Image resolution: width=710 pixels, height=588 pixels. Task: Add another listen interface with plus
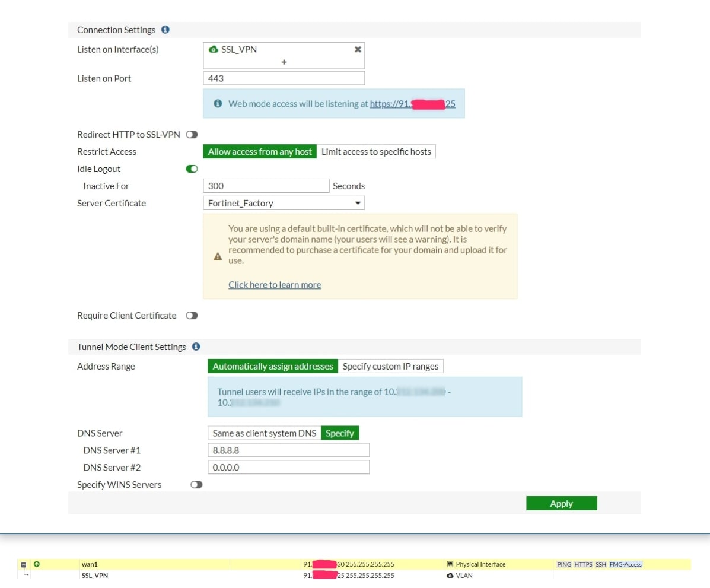(284, 62)
